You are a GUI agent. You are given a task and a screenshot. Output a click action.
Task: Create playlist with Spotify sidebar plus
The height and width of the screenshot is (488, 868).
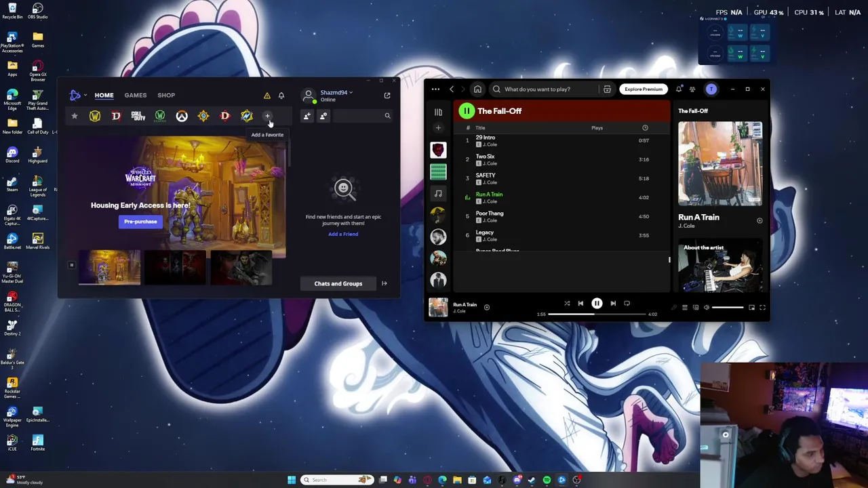point(438,127)
